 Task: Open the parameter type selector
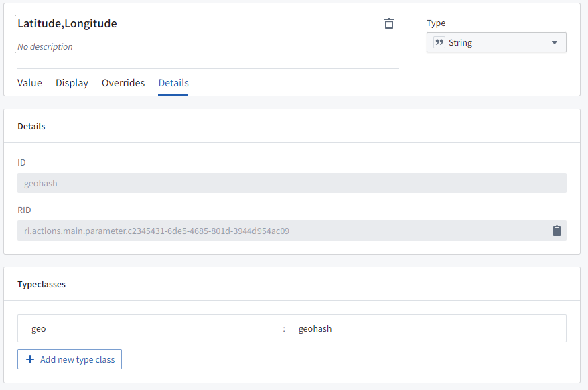pos(496,42)
